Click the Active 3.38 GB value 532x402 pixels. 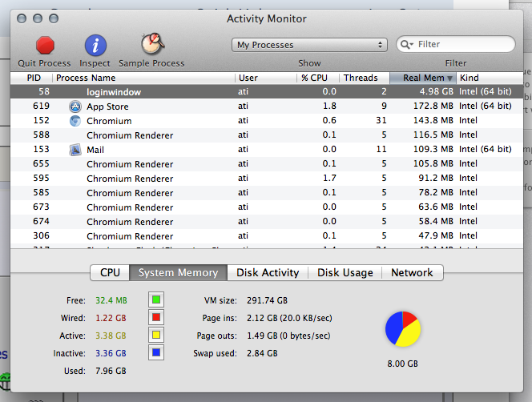(x=111, y=336)
